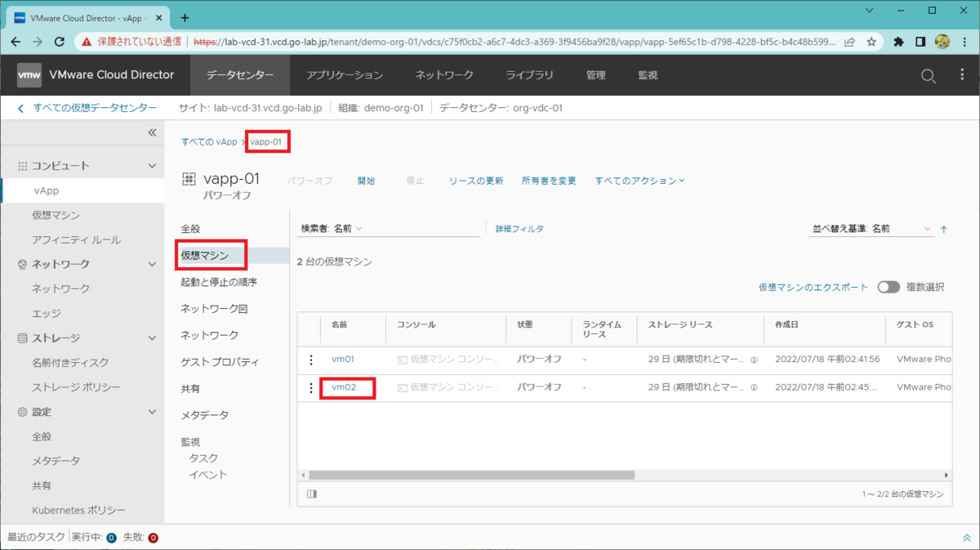
Task: Sort by the 状態 column header
Action: tap(525, 324)
